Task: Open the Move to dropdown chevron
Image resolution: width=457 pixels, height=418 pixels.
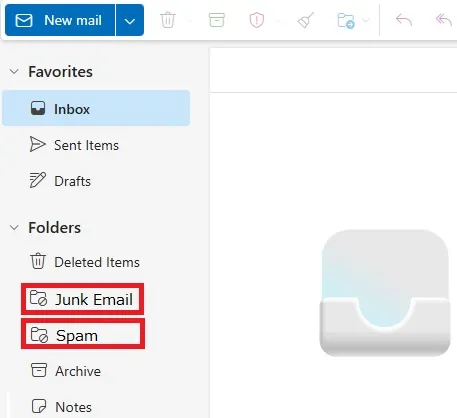Action: point(366,21)
